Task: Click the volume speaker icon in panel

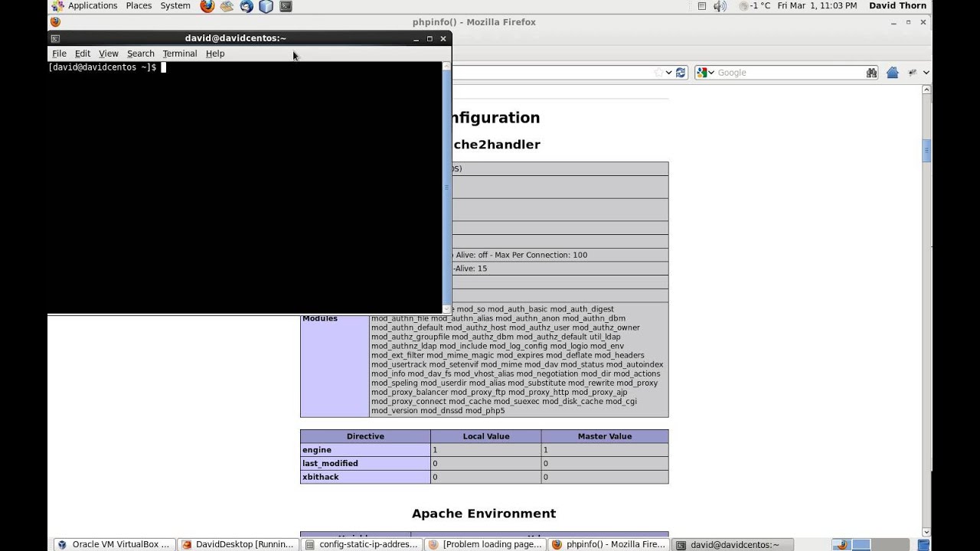Action: (720, 6)
